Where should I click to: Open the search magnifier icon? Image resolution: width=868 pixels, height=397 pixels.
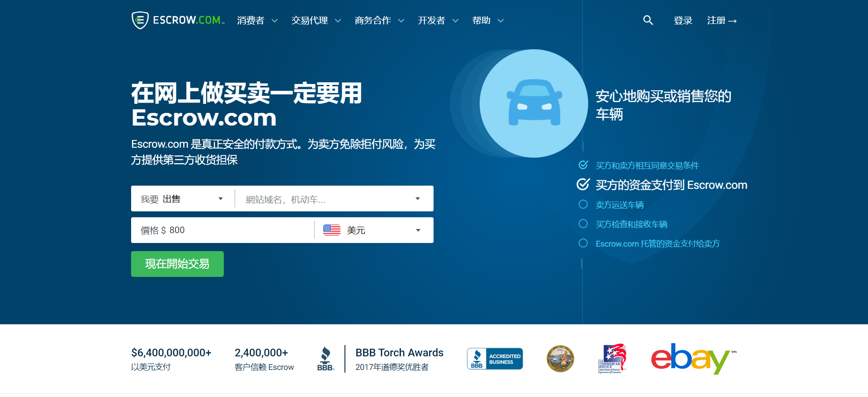tap(648, 20)
